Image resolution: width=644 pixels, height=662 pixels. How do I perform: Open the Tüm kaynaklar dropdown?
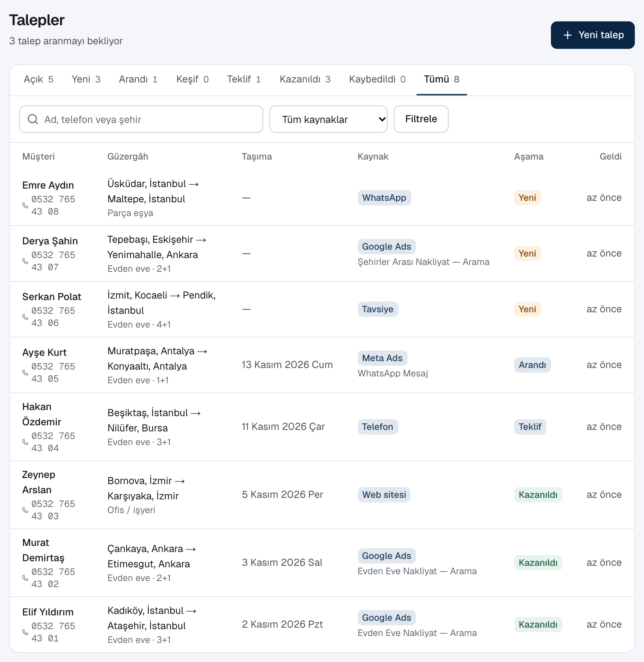coord(328,119)
